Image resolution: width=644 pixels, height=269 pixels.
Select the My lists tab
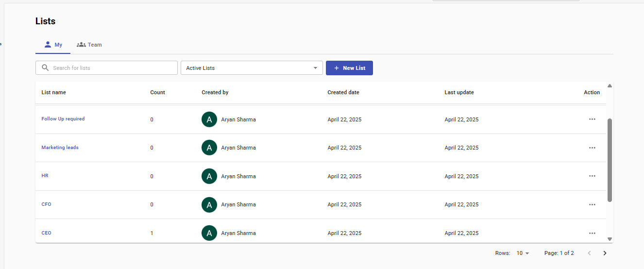click(x=53, y=45)
